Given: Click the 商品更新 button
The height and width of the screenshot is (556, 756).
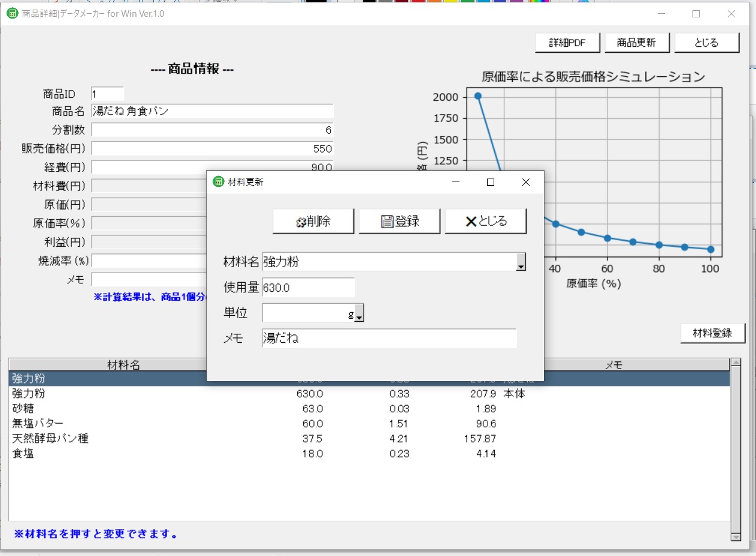Looking at the screenshot, I should tap(637, 43).
